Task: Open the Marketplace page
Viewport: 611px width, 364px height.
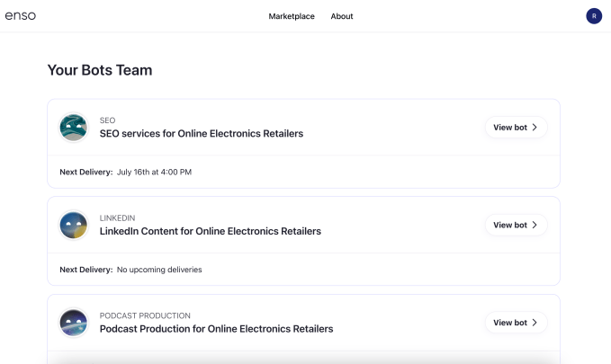Action: click(292, 16)
